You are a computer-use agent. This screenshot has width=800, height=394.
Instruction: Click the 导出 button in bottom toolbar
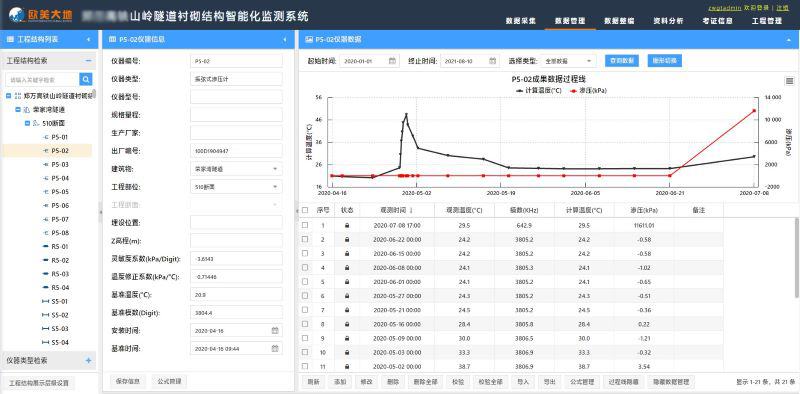pos(549,381)
